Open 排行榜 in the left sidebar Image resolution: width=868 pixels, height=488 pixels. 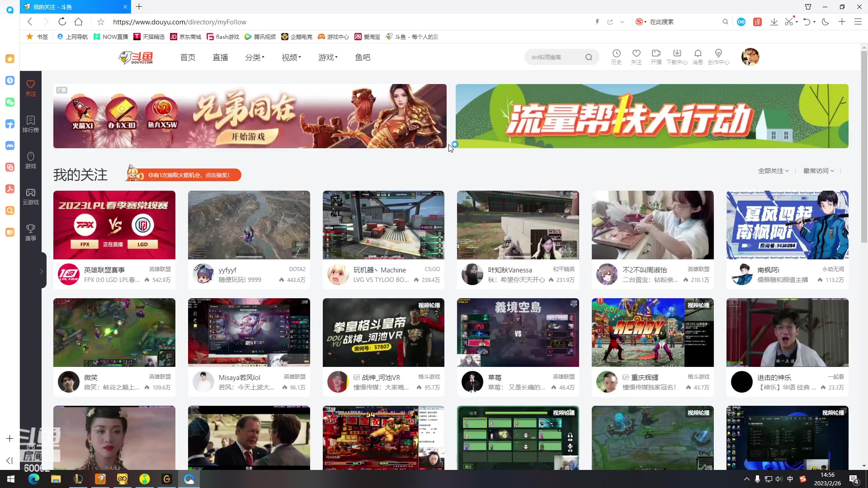30,124
